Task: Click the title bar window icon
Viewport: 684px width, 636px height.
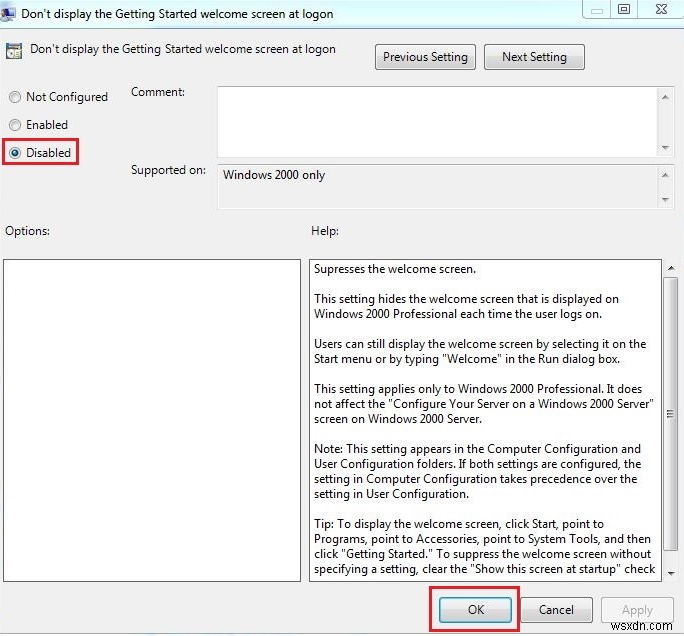Action: click(x=8, y=14)
